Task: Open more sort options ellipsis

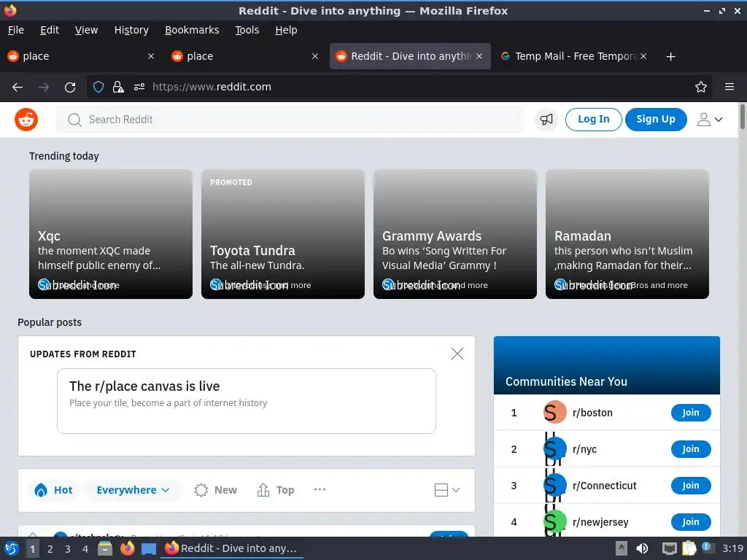Action: click(320, 489)
